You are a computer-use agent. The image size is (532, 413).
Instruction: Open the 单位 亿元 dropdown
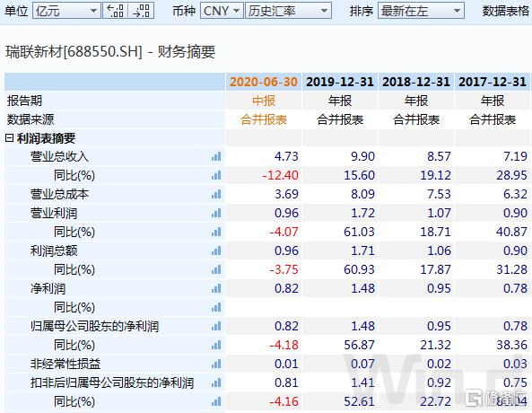pos(66,11)
